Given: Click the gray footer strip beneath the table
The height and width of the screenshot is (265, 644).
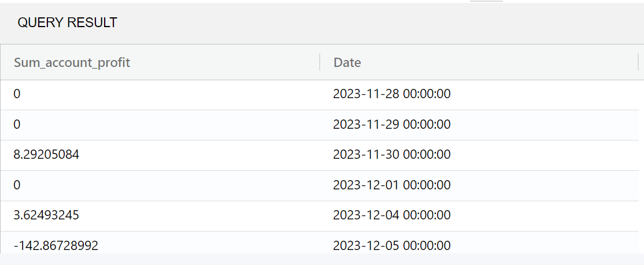Looking at the screenshot, I should pyautogui.click(x=321, y=259).
